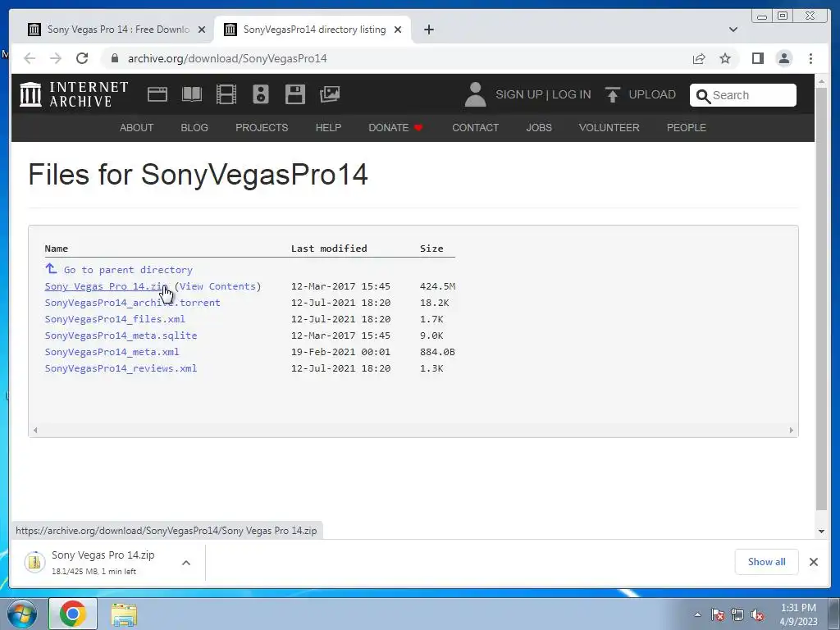
Task: Click the UPLOAD link text
Action: [x=652, y=94]
